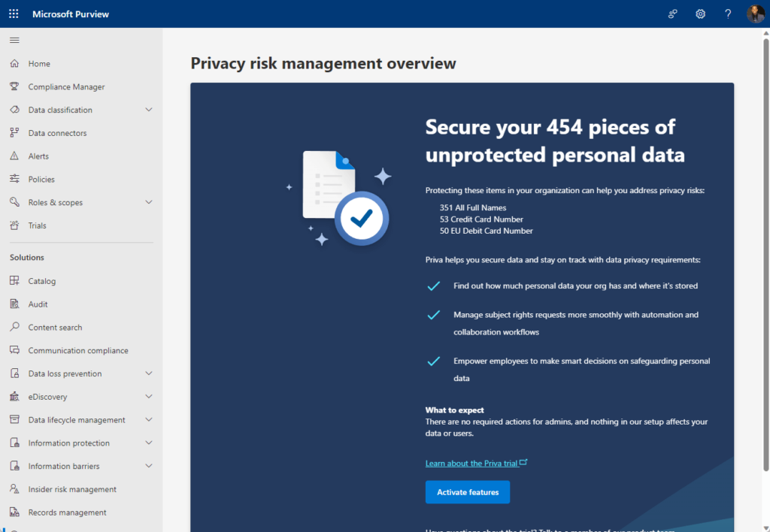Click the scrollbar down arrow

pos(765,528)
